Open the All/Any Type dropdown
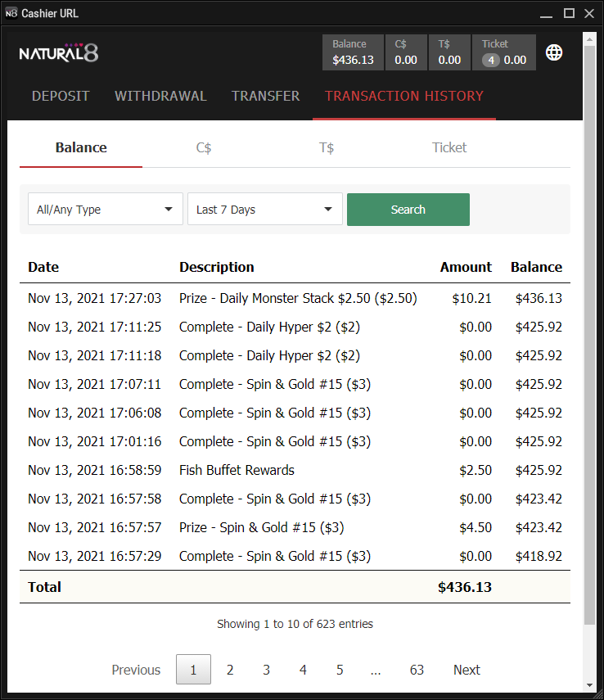The image size is (604, 700). pos(105,210)
